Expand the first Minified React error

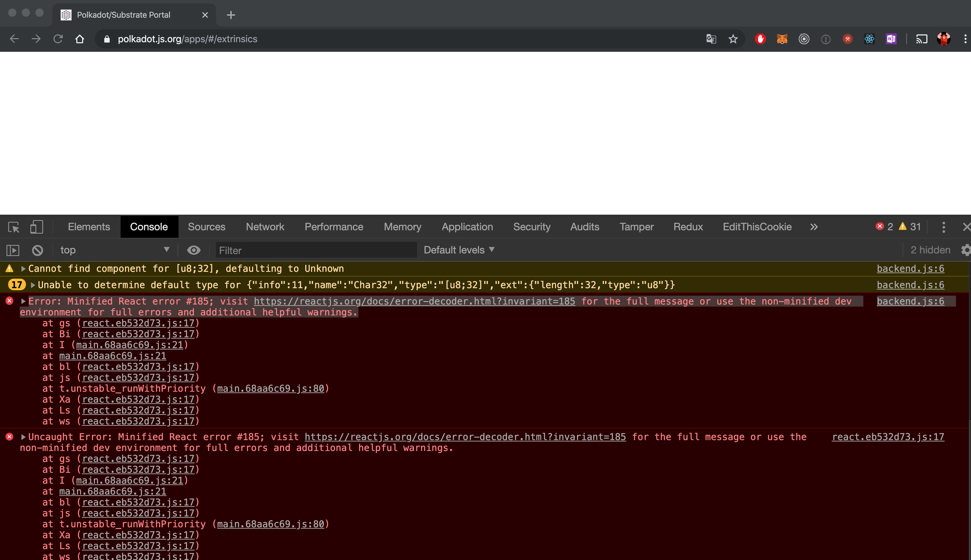coord(23,301)
